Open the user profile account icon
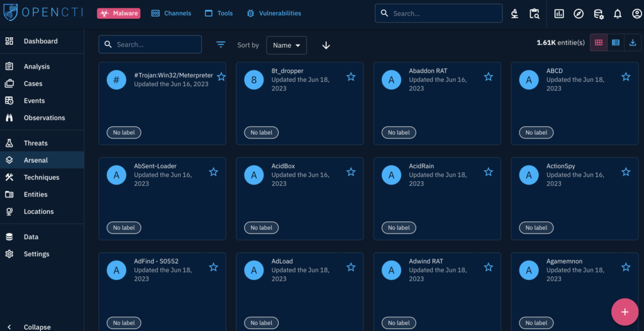Screen dimensions: 644x331 point(636,14)
